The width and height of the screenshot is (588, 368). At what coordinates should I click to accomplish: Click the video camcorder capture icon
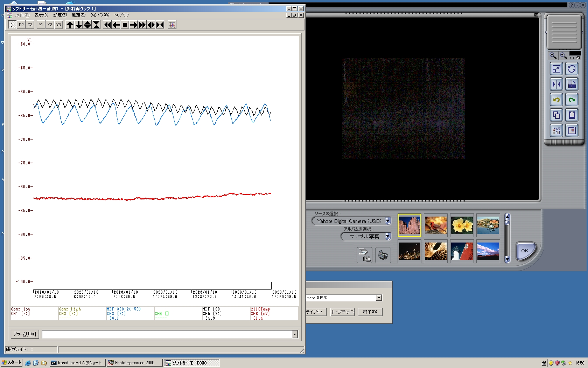[x=383, y=255]
